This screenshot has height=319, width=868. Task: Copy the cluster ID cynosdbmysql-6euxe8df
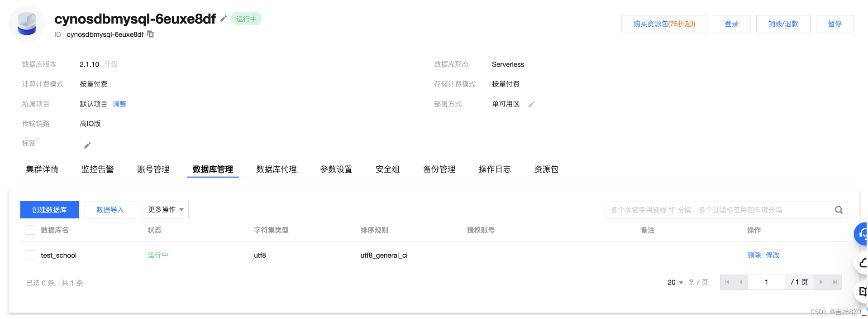[x=151, y=34]
